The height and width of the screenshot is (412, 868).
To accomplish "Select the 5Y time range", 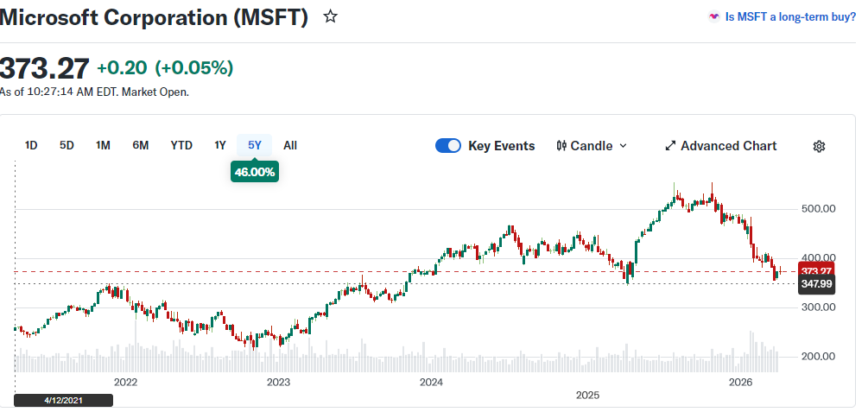I will tap(255, 145).
